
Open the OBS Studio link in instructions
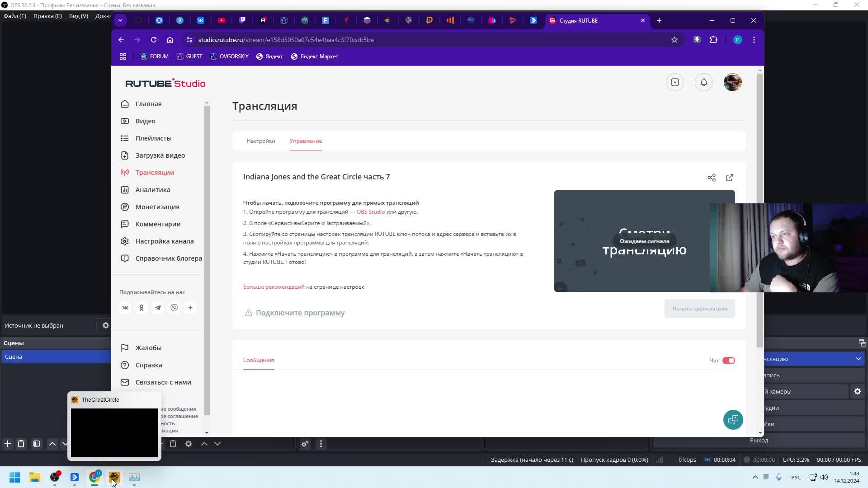click(370, 212)
